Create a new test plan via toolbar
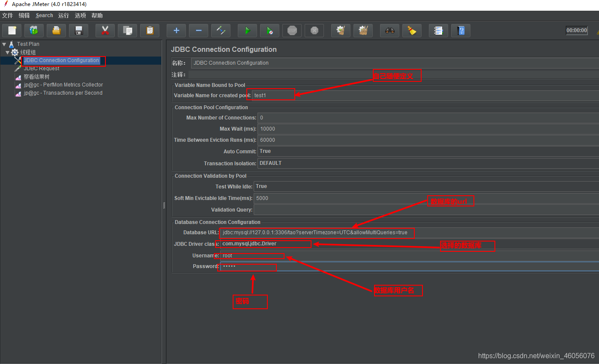This screenshot has height=364, width=599. point(12,30)
